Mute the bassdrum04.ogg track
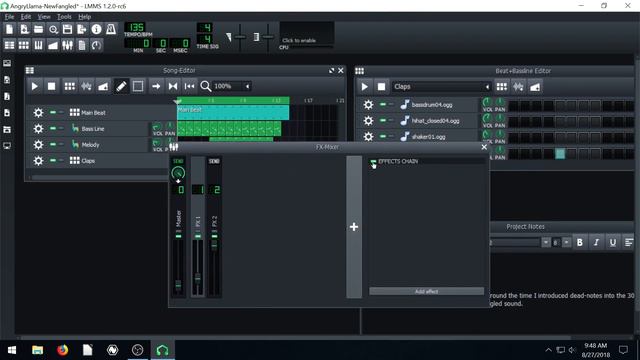 tap(383, 104)
